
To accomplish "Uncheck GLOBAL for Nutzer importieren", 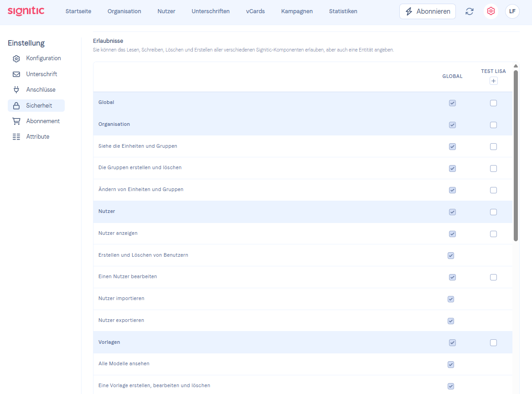I will pyautogui.click(x=450, y=299).
